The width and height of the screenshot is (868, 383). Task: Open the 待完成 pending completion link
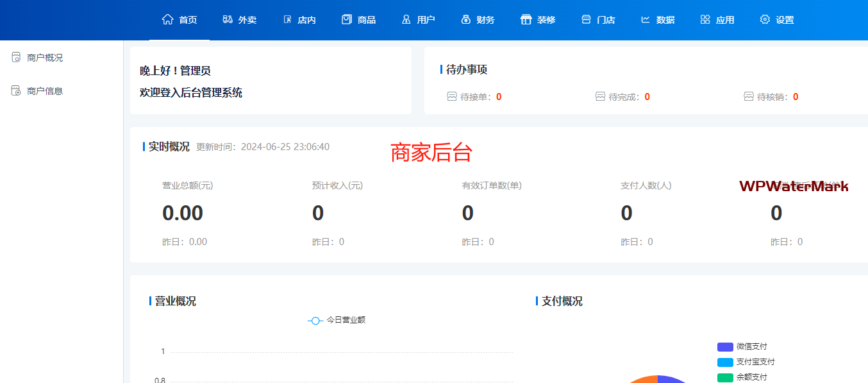point(623,97)
